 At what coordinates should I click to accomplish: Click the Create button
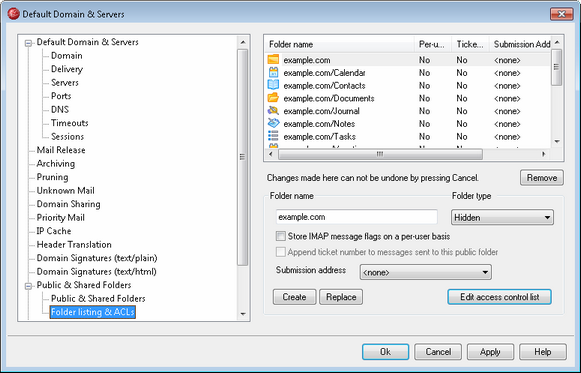[x=294, y=297]
